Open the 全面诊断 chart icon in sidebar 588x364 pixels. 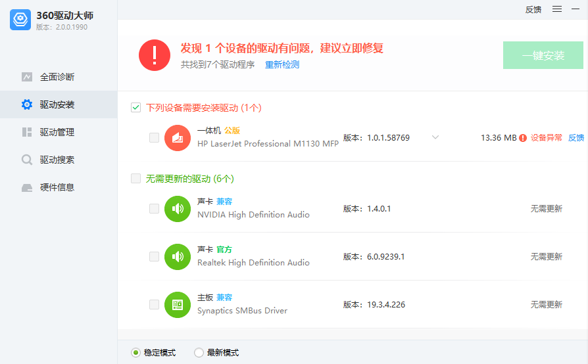click(x=27, y=77)
